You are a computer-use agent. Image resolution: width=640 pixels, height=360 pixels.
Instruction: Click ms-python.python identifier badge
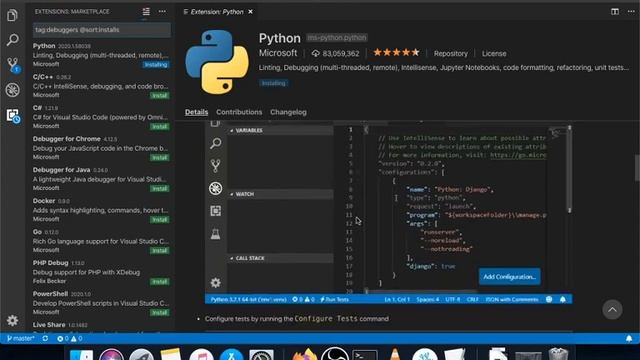[x=337, y=38]
